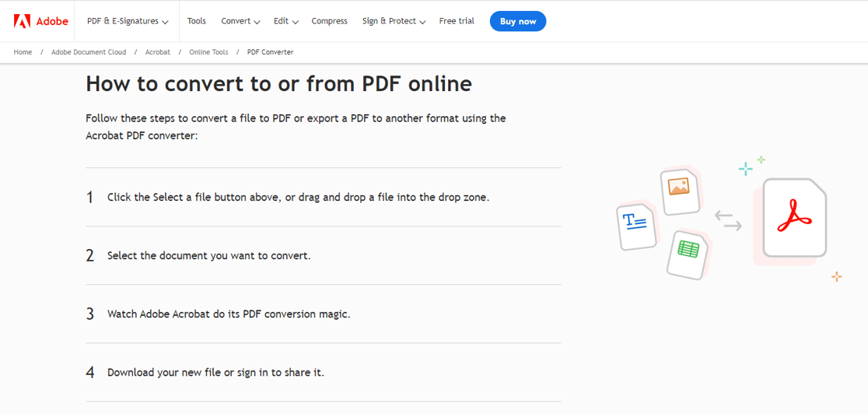Image resolution: width=868 pixels, height=414 pixels.
Task: Click the 'Follow these steps to convert' intro paragraph
Action: click(x=296, y=127)
